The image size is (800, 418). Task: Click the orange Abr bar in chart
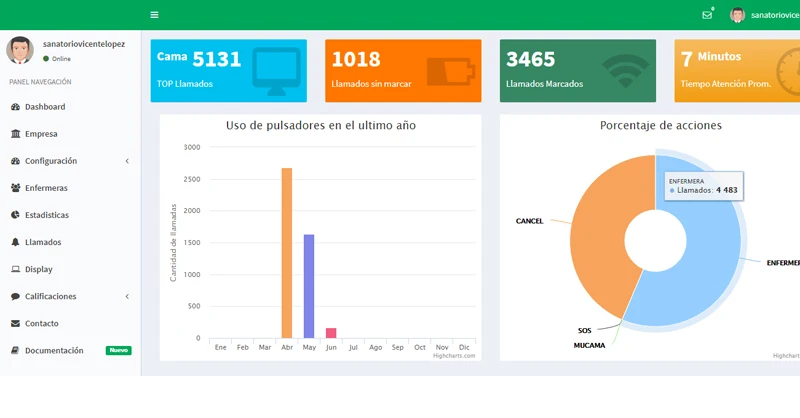287,253
